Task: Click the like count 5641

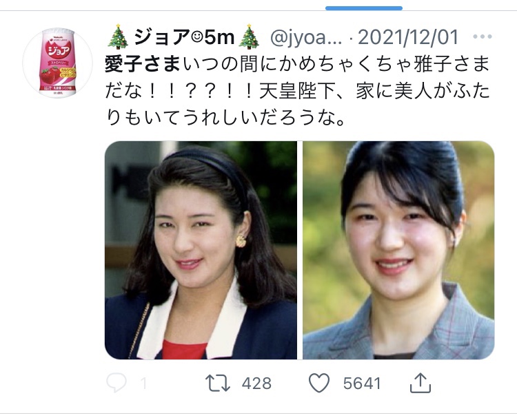Action: coord(362,384)
